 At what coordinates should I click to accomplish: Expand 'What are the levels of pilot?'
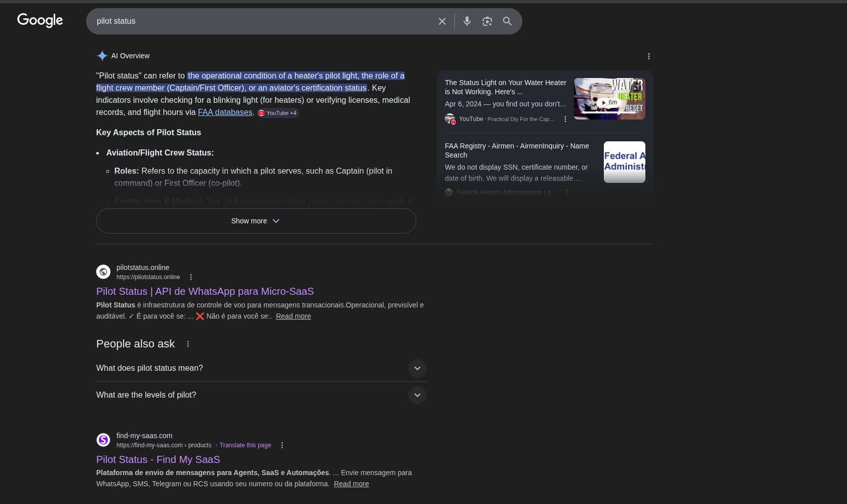tap(261, 395)
